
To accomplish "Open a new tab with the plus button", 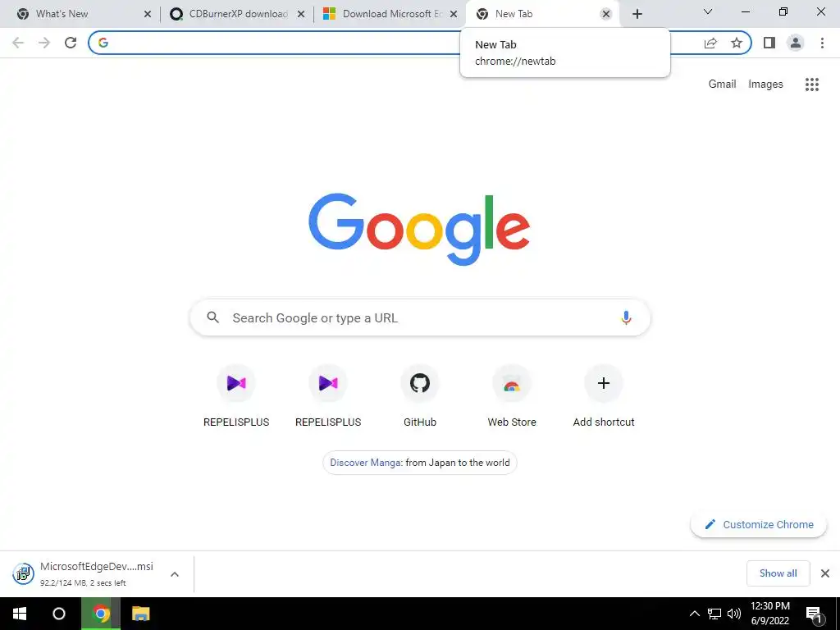I will [637, 14].
